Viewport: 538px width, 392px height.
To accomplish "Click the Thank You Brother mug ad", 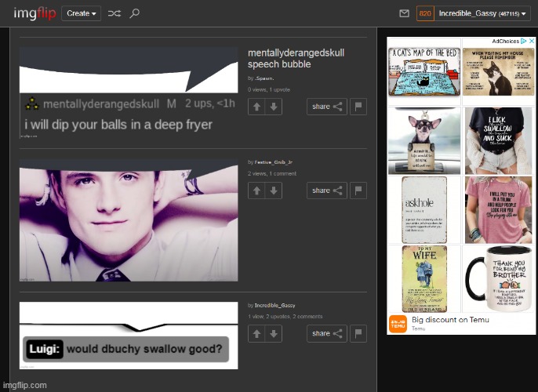I will pos(499,278).
